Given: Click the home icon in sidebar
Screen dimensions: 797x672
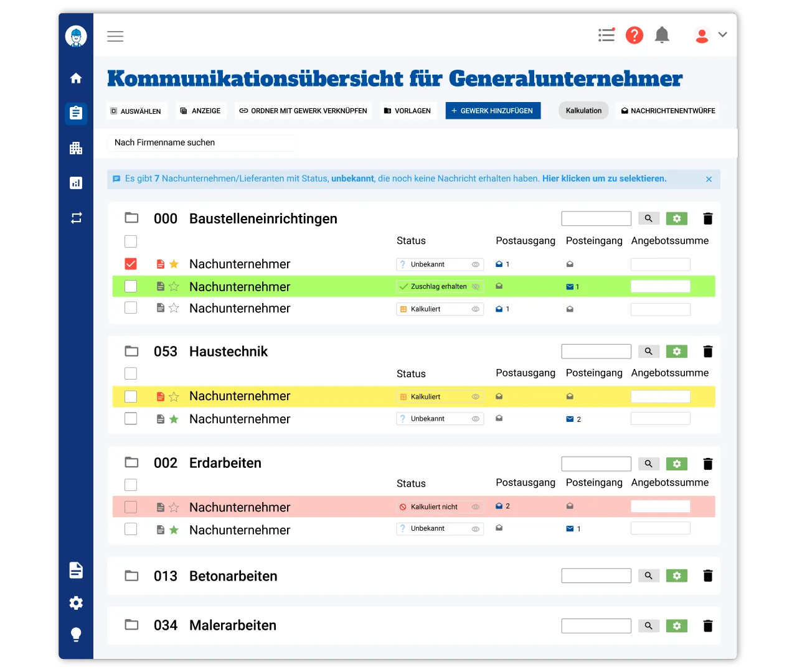Looking at the screenshot, I should coord(76,78).
